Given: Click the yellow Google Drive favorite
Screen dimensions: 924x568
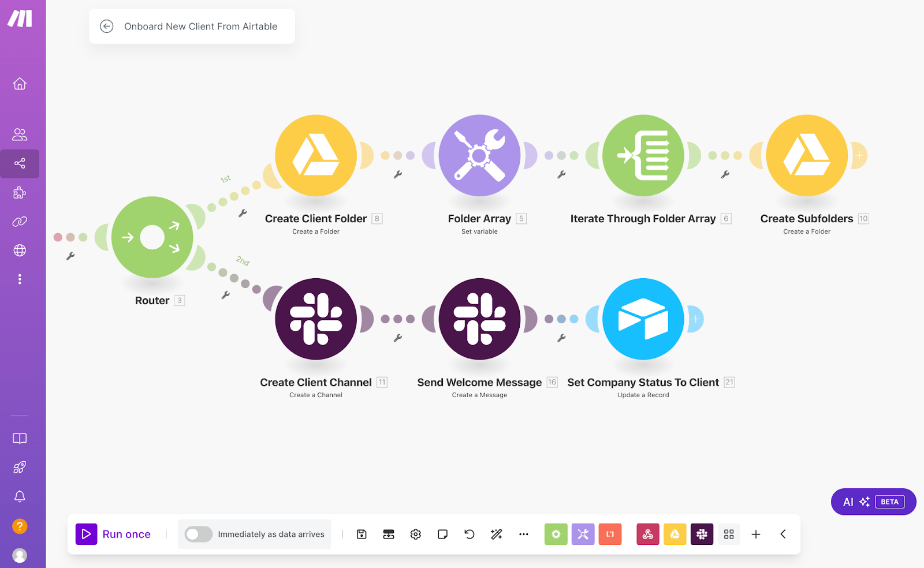Looking at the screenshot, I should (675, 535).
